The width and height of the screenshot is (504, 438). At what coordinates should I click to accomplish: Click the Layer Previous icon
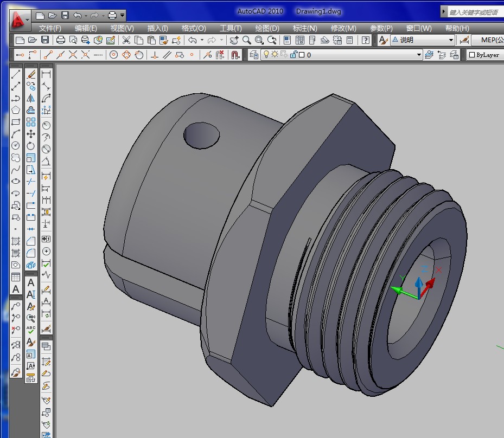pyautogui.click(x=442, y=55)
